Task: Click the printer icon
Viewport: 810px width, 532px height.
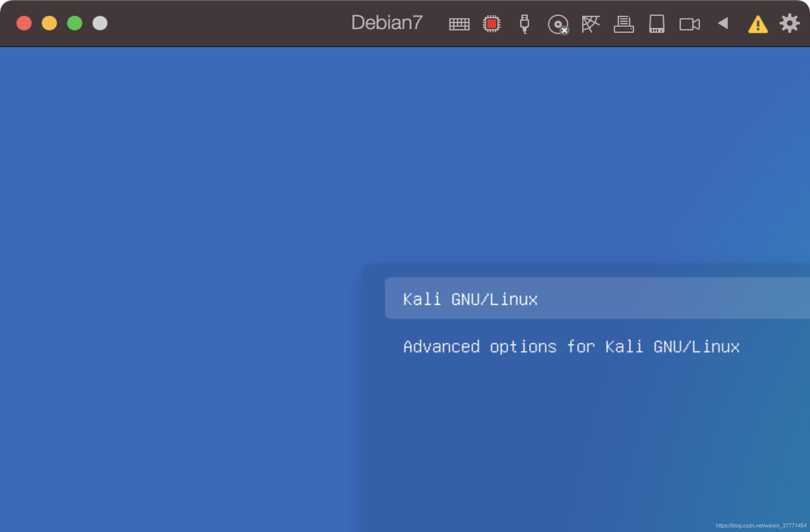Action: (624, 24)
